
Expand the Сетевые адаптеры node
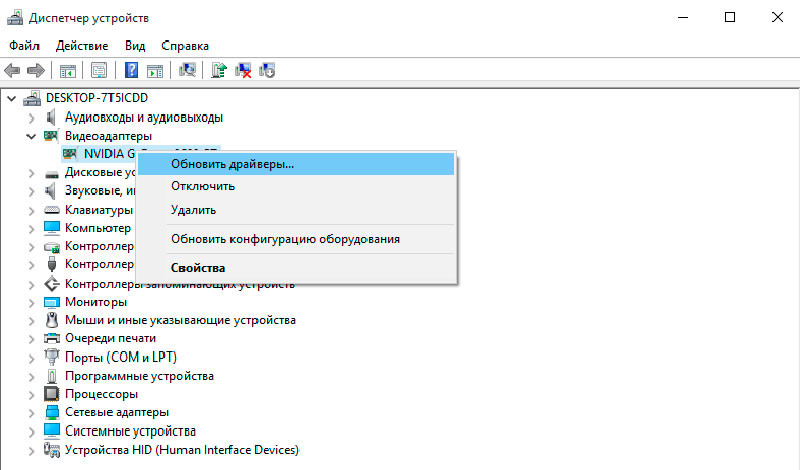pyautogui.click(x=32, y=412)
